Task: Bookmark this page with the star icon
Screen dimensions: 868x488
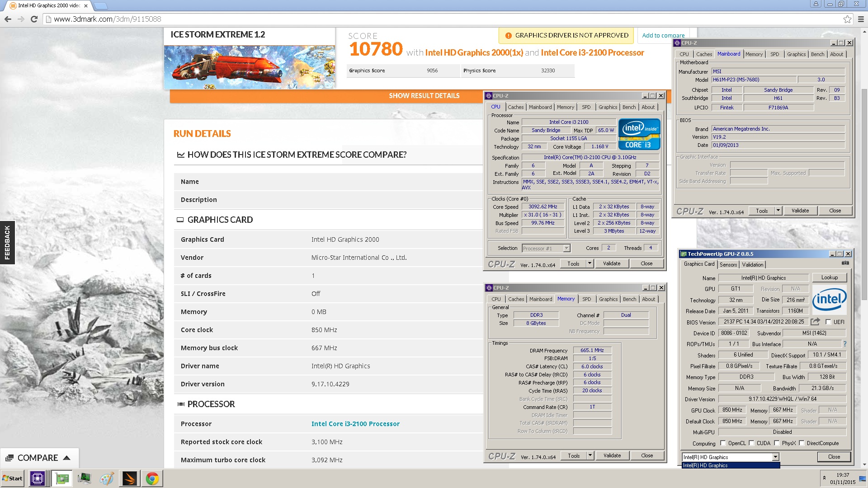Action: click(847, 19)
